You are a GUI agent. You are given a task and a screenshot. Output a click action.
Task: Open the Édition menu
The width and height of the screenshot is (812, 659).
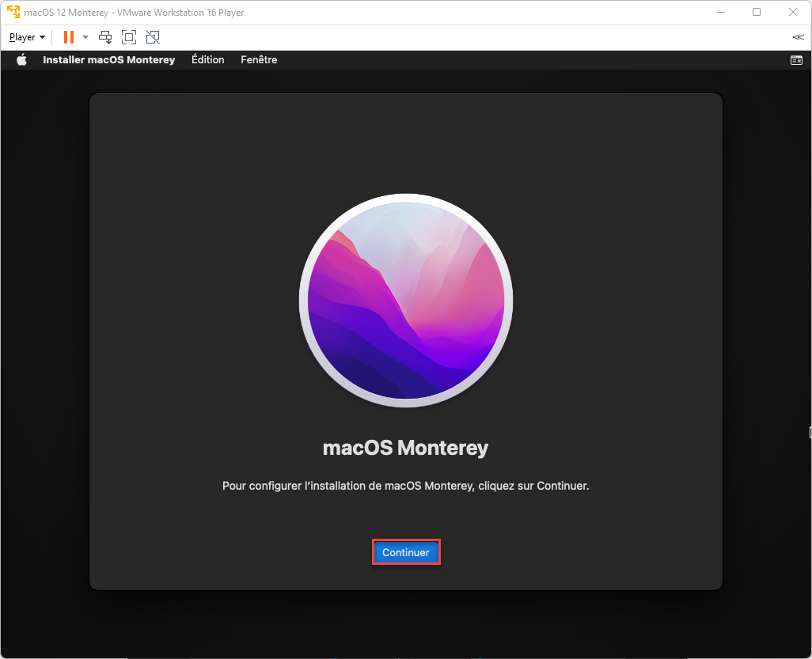207,60
